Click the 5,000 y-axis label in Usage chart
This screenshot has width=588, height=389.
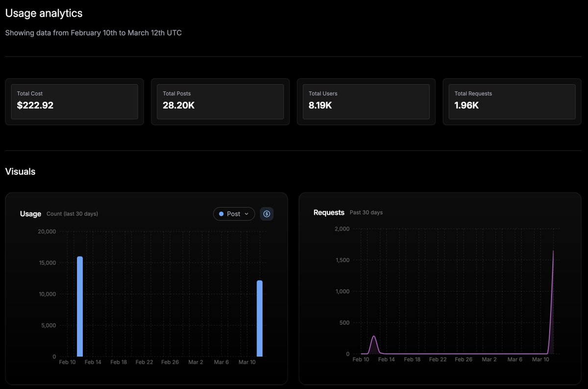(49, 325)
